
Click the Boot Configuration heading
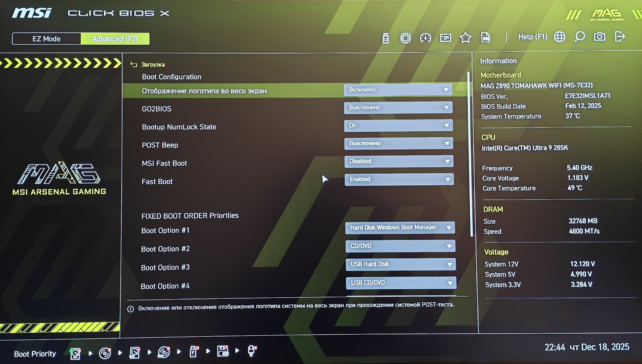[x=171, y=77]
